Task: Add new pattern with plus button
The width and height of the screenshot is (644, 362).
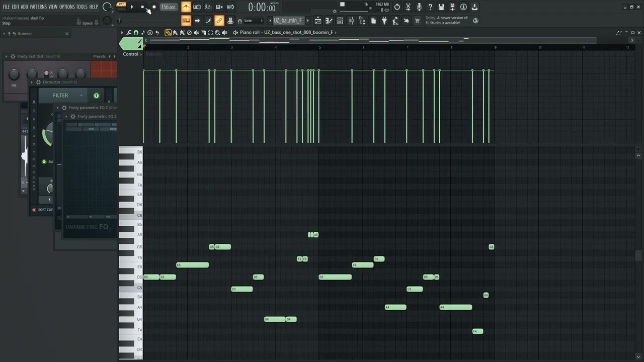Action: click(307, 21)
